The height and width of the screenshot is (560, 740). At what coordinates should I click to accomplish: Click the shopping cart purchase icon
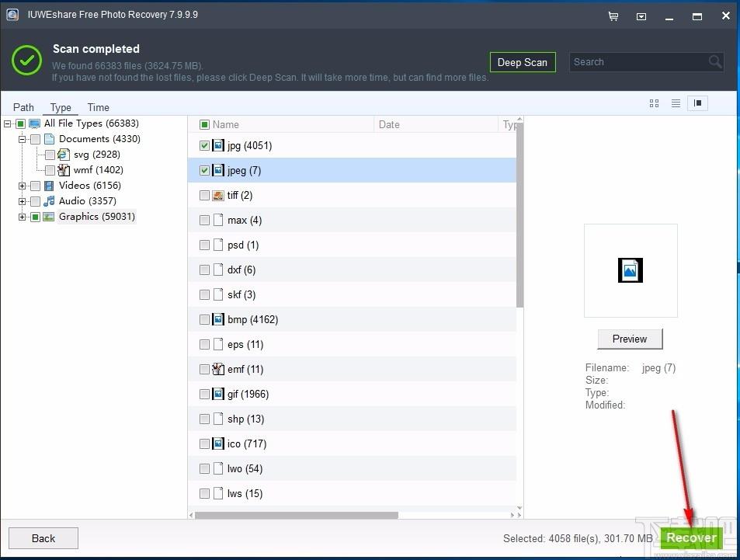(613, 16)
